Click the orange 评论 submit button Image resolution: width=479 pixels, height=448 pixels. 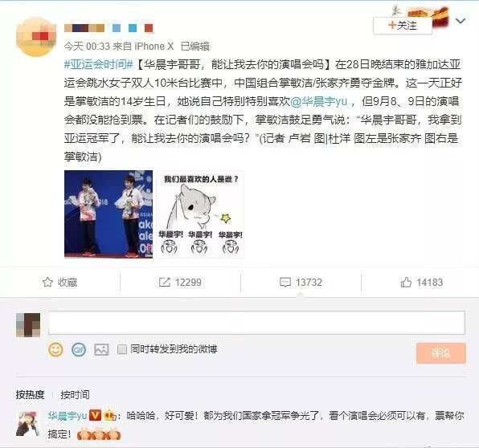pyautogui.click(x=440, y=353)
